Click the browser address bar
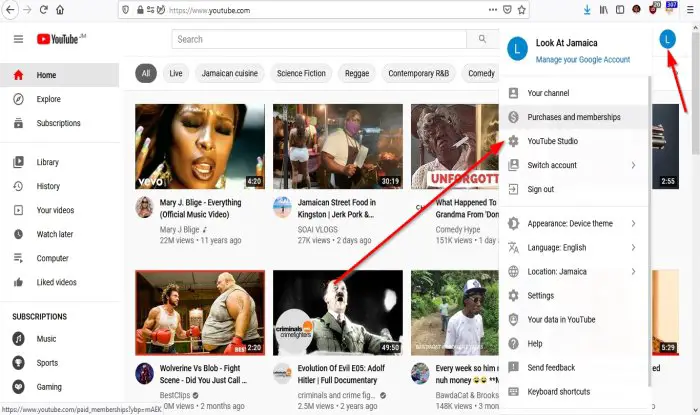The width and height of the screenshot is (700, 415). coord(324,10)
